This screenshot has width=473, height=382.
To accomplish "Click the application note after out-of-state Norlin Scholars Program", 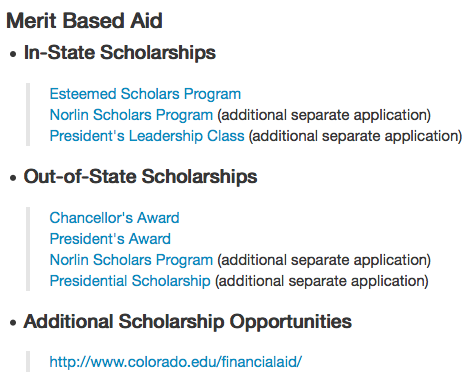I will [324, 260].
